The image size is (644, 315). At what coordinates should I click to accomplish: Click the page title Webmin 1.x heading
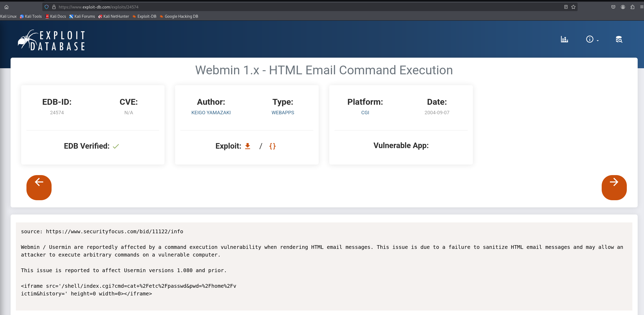click(x=324, y=70)
